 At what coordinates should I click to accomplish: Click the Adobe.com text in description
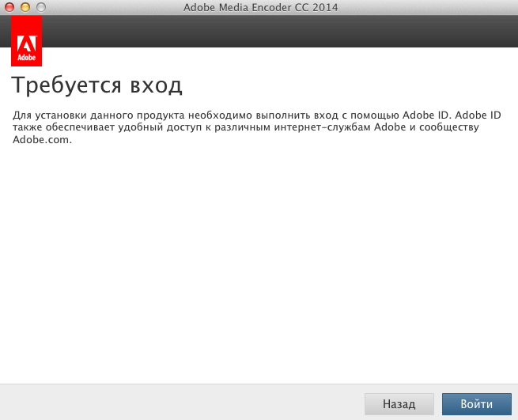click(42, 140)
